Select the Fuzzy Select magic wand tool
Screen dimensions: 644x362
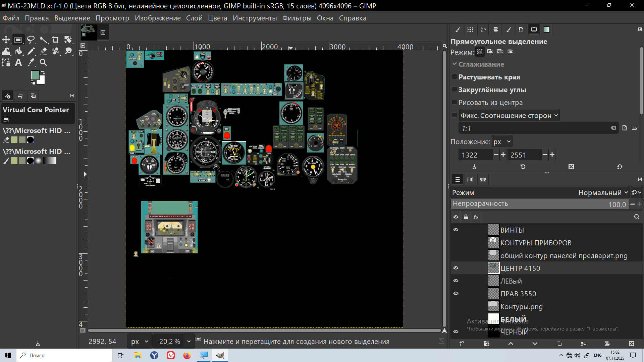click(x=43, y=40)
